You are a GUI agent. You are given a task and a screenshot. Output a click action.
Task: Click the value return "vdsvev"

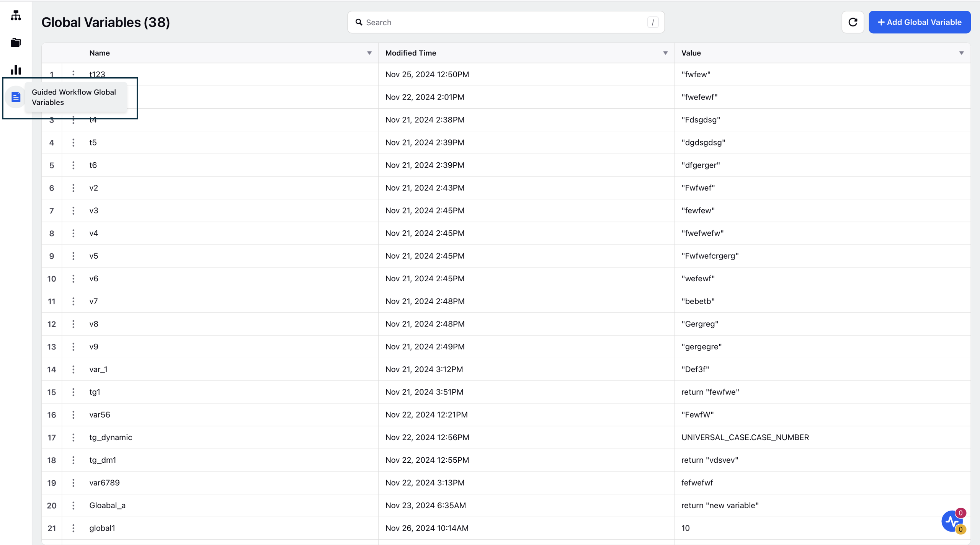[x=709, y=460]
